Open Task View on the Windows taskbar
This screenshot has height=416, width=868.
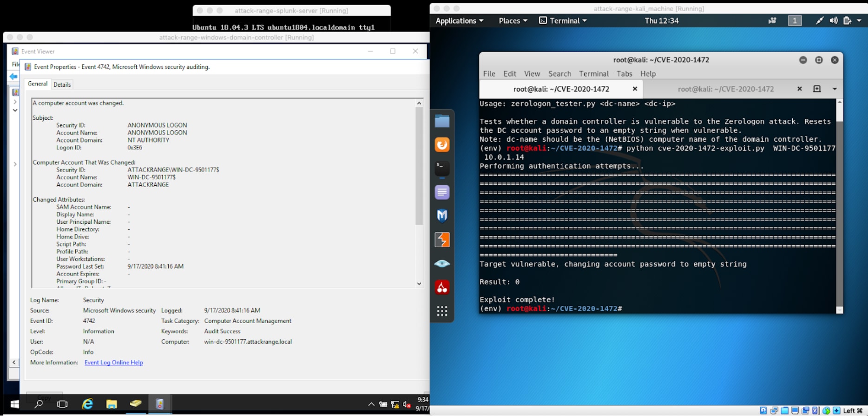tap(62, 404)
